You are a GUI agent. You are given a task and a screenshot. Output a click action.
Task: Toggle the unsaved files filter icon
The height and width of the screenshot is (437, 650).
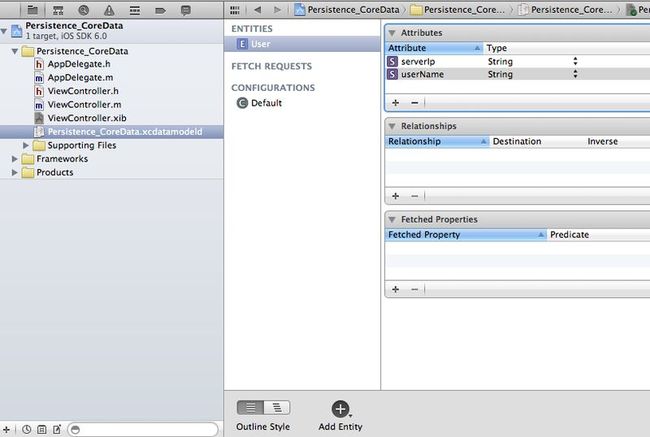[x=57, y=430]
